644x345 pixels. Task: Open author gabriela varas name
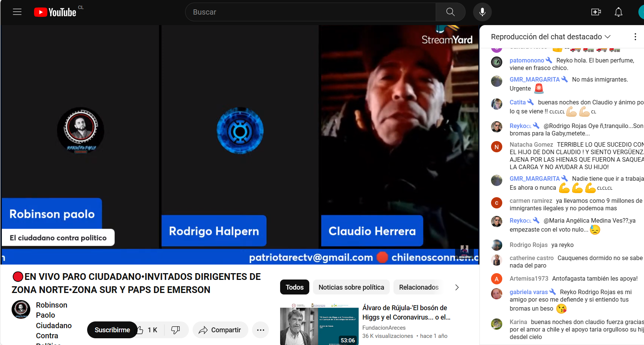pyautogui.click(x=528, y=292)
